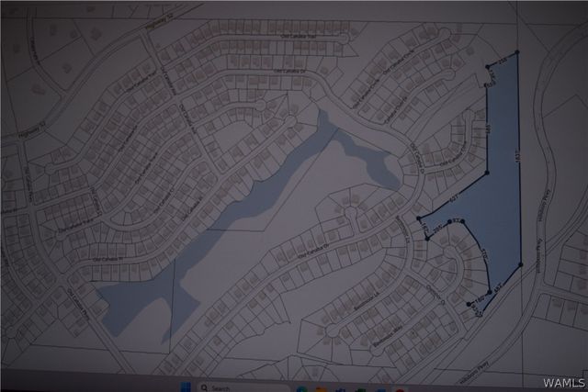Click inside the highlighted blue parcel
Image resolution: width=588 pixels, height=392 pixels.
(503, 210)
